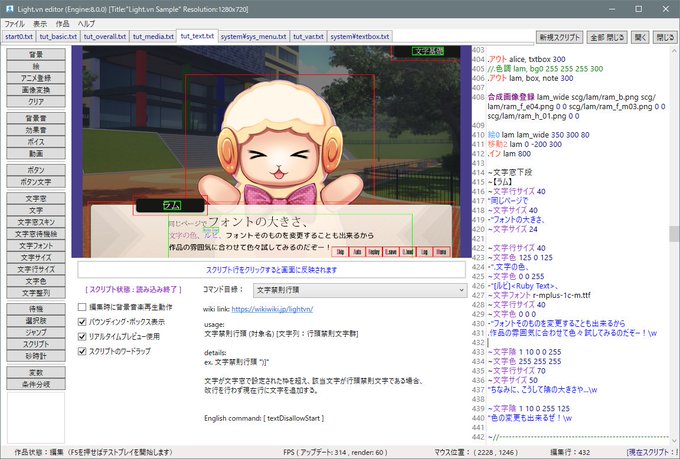Viewport: 680px width, 459px height.
Task: Click the 背景 command button
Action: pos(36,54)
